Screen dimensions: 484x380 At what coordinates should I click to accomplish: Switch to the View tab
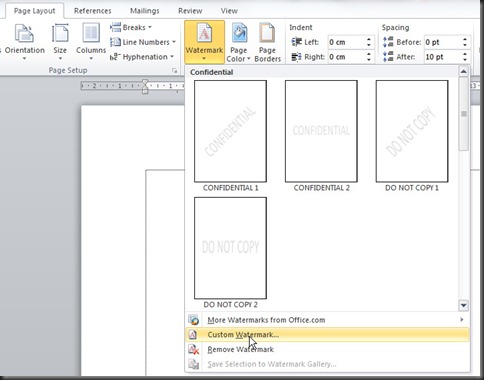coord(229,11)
